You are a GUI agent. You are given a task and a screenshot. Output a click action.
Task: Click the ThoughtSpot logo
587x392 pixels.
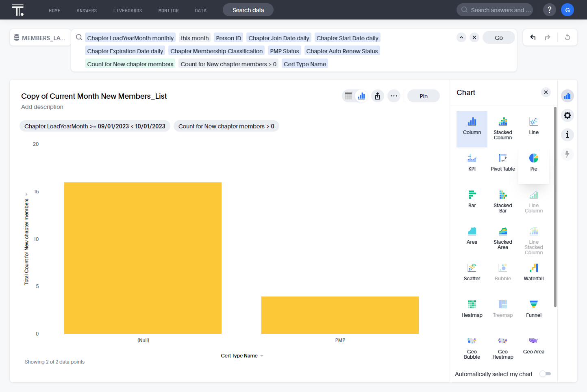18,10
